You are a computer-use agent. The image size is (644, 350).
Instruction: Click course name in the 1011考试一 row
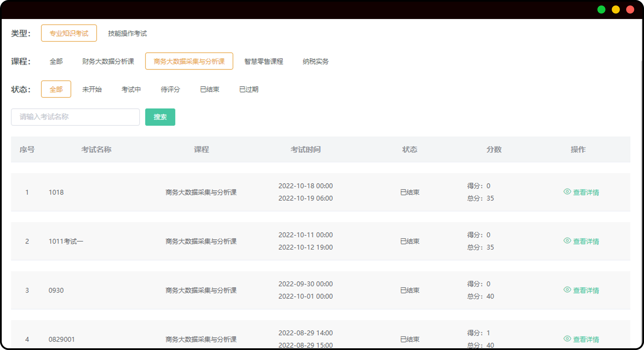(201, 241)
